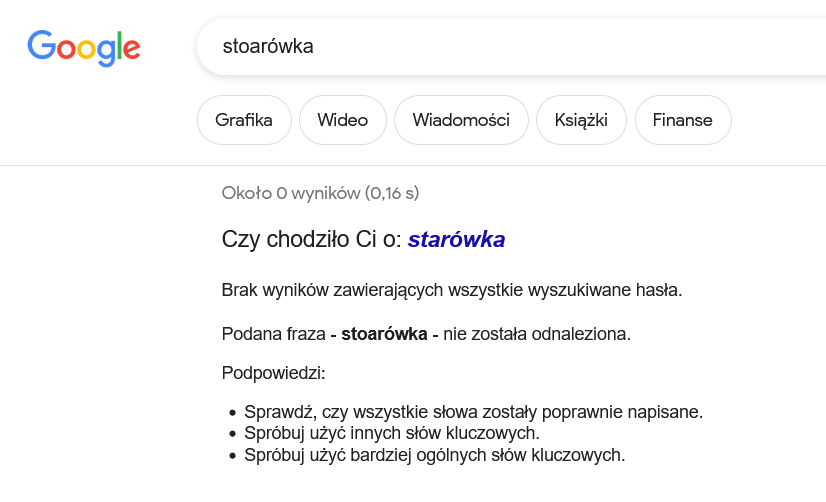Follow the suggested starówka spelling link

456,240
